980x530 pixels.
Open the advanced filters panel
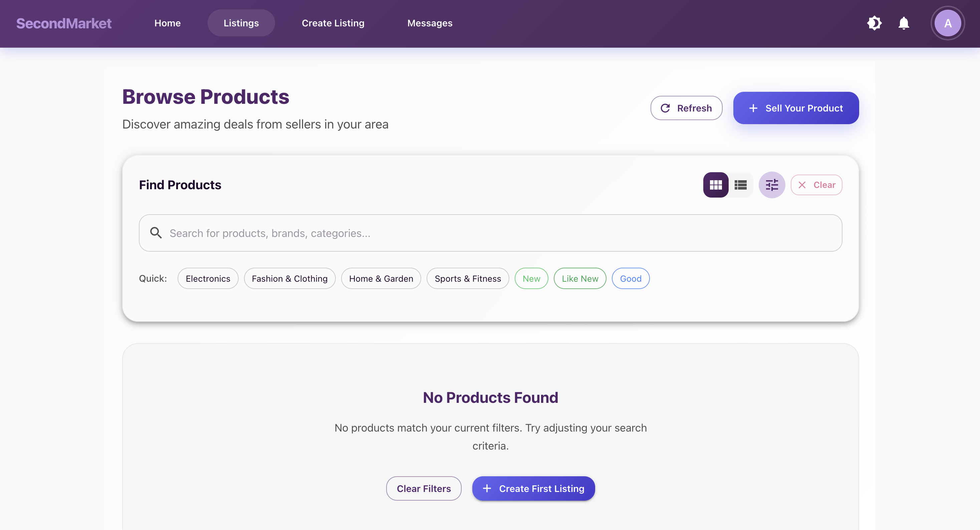tap(771, 185)
